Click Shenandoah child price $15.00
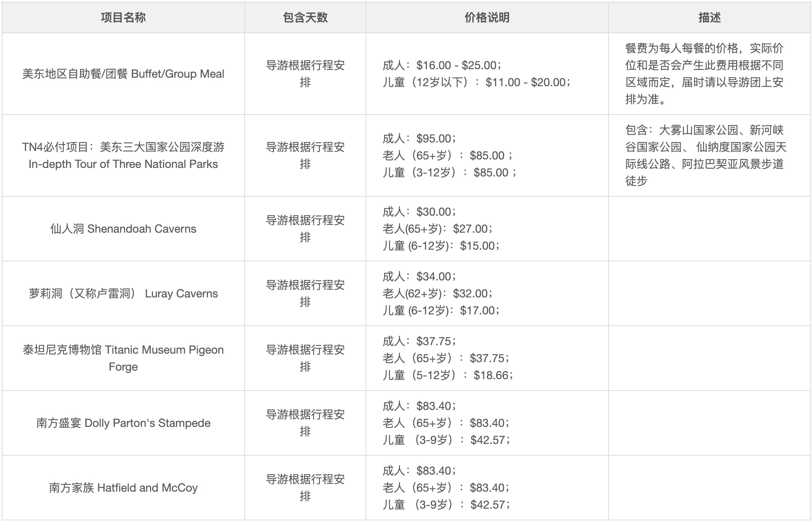Screen dimensions: 812x522 [x=441, y=246]
